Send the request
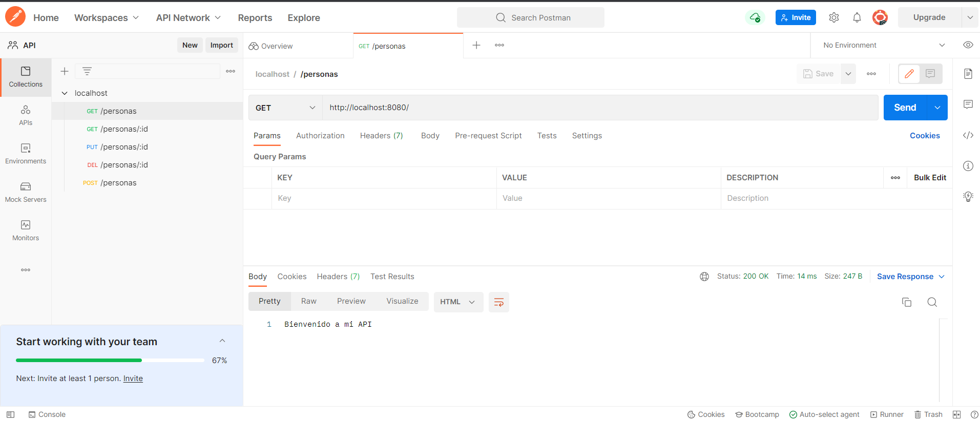 click(x=905, y=108)
